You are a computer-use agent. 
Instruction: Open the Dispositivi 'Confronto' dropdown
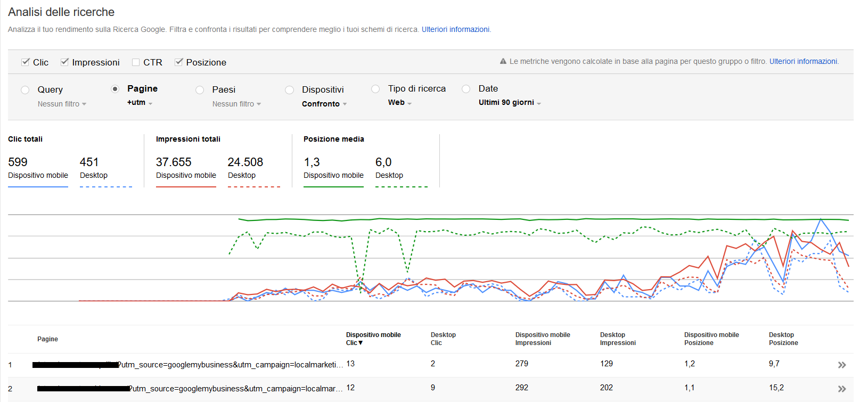(x=324, y=104)
